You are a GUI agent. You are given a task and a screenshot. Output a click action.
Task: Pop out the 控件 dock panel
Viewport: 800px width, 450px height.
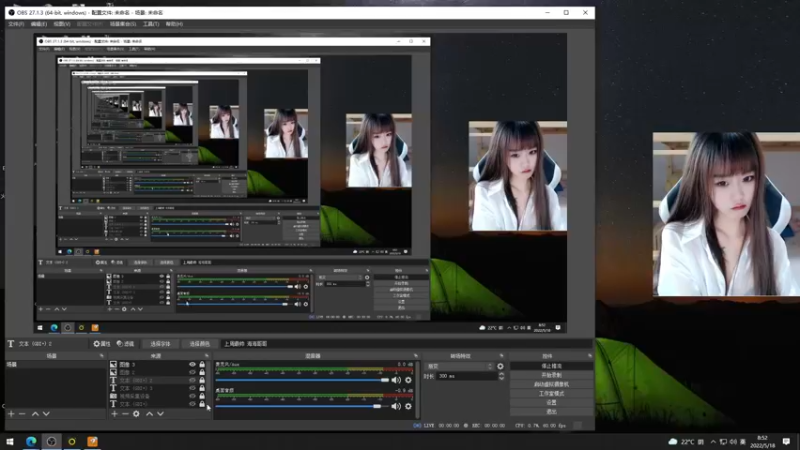pos(590,356)
